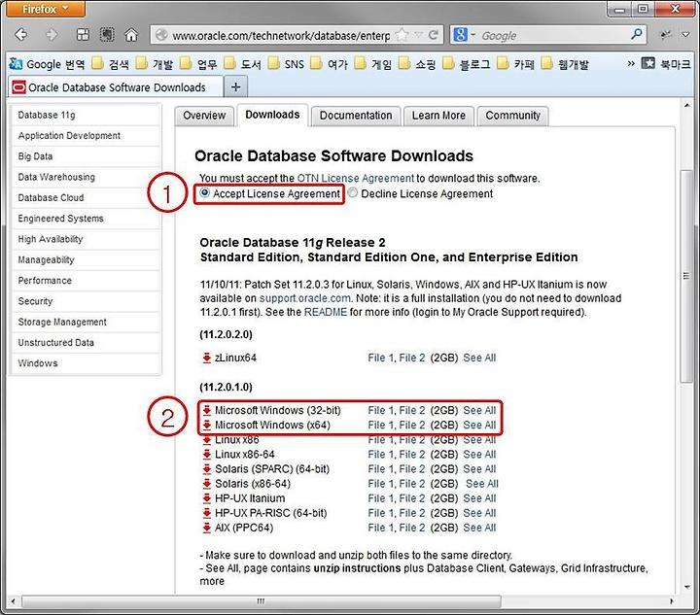
Task: Switch to the Documentation tab
Action: click(x=356, y=116)
